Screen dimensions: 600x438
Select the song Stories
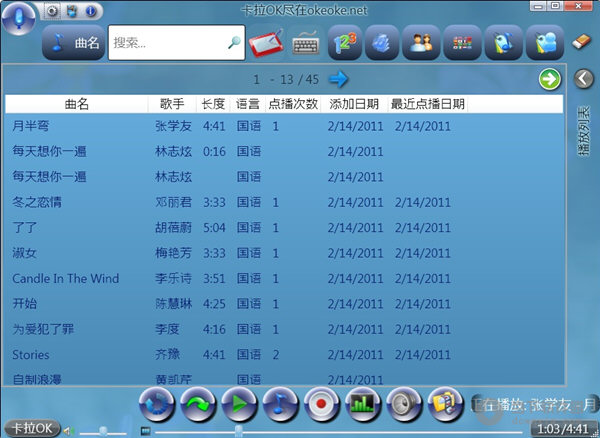coord(31,355)
